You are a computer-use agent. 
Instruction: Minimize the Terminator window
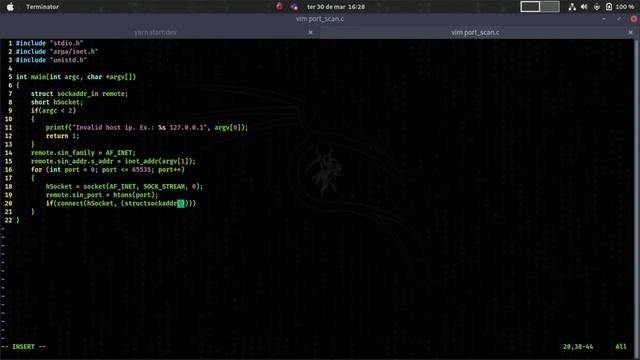pos(604,19)
